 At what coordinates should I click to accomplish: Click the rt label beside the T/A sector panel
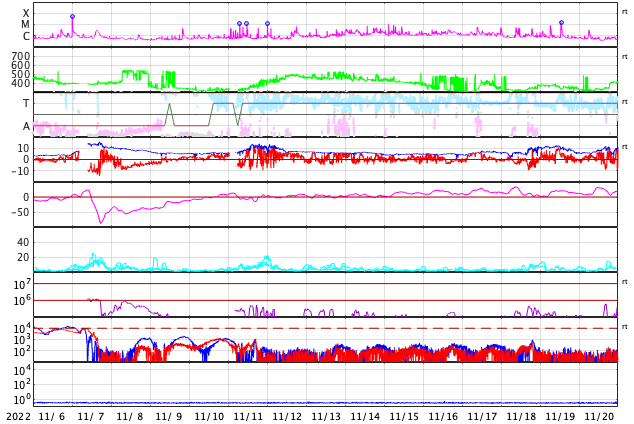625,101
